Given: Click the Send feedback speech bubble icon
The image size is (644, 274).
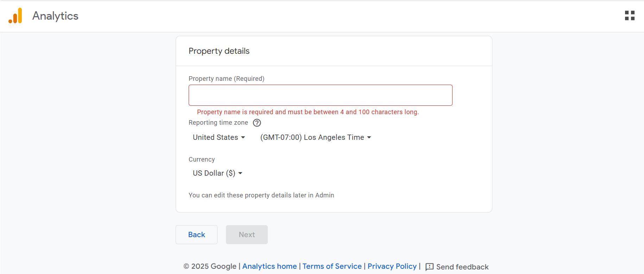Looking at the screenshot, I should (x=429, y=267).
